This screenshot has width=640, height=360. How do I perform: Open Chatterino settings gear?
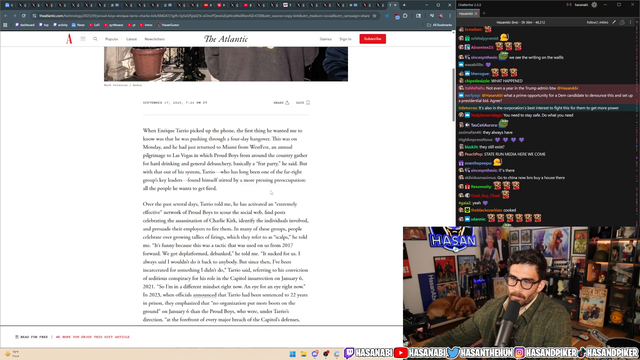point(594,5)
